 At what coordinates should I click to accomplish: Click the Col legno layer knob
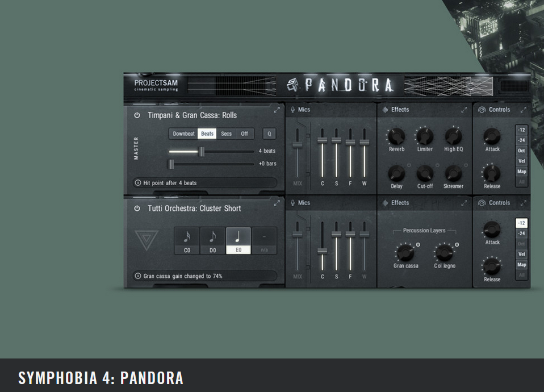(x=445, y=252)
